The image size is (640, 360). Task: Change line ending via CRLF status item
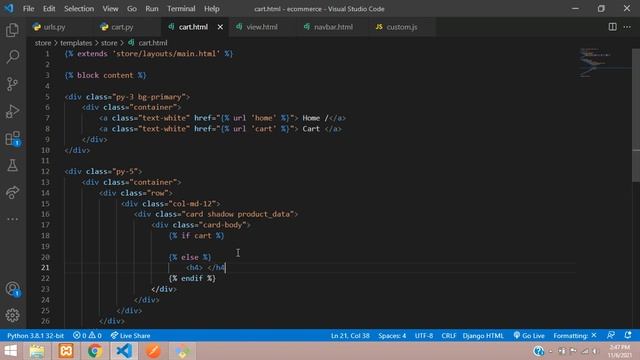coord(449,336)
